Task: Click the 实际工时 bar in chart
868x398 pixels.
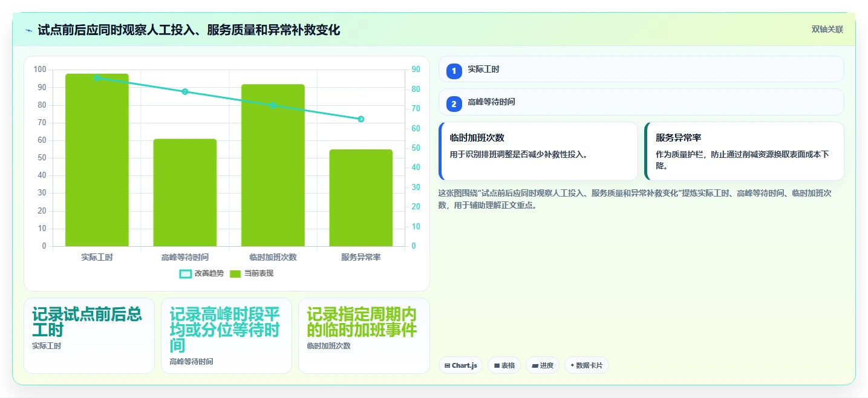Action: pyautogui.click(x=97, y=160)
